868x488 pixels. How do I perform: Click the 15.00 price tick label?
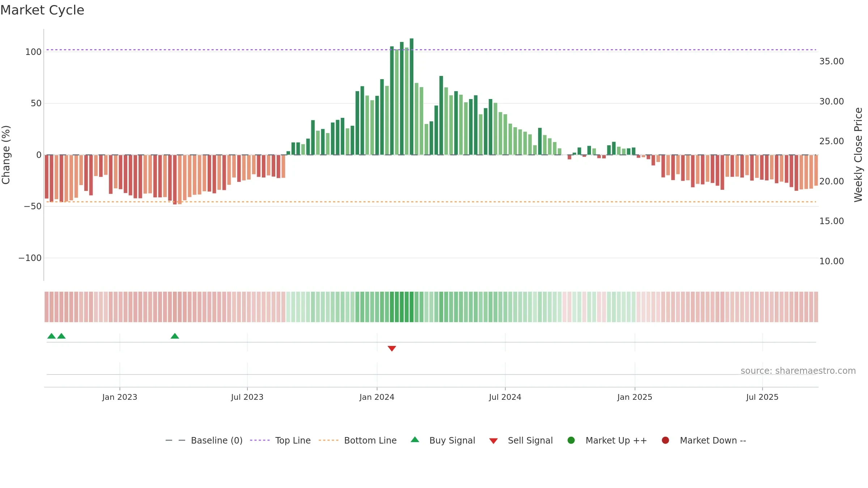[831, 221]
